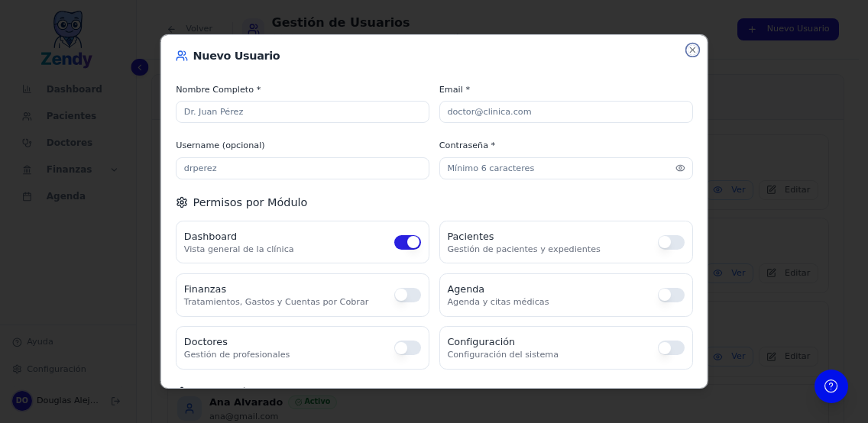Turn on the Doctores permission switch
Screen dimensions: 868x423
coord(407,348)
